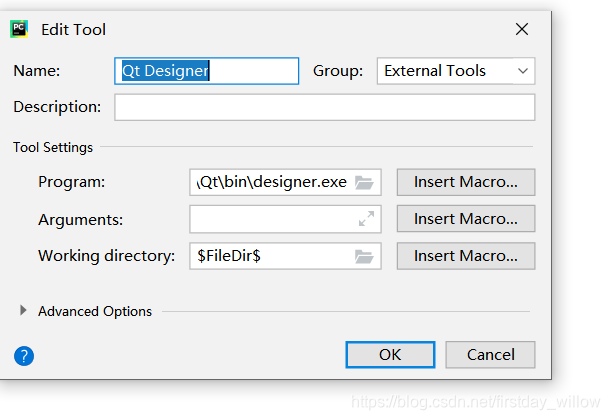Open the Group combo box showing External Tools
This screenshot has height=420, width=610.
pyautogui.click(x=456, y=71)
